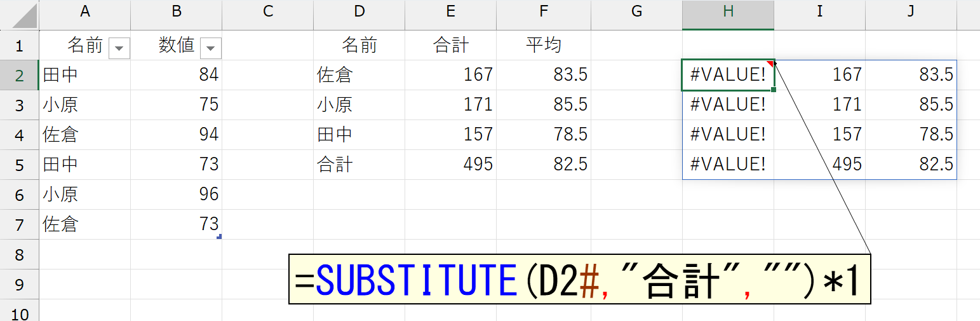Select cell I3 showing 171
The width and height of the screenshot is (980, 321).
[819, 105]
